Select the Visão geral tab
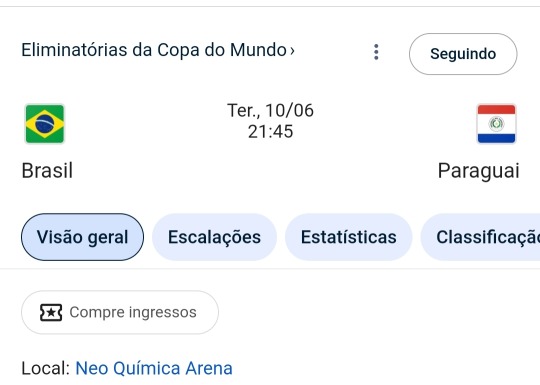This screenshot has height=385, width=540. [82, 237]
